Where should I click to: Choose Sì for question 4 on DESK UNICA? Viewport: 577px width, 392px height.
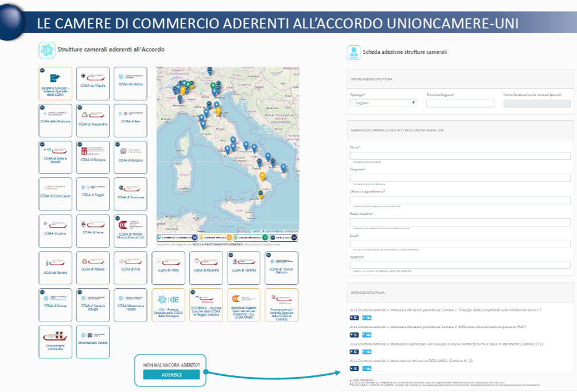click(354, 369)
